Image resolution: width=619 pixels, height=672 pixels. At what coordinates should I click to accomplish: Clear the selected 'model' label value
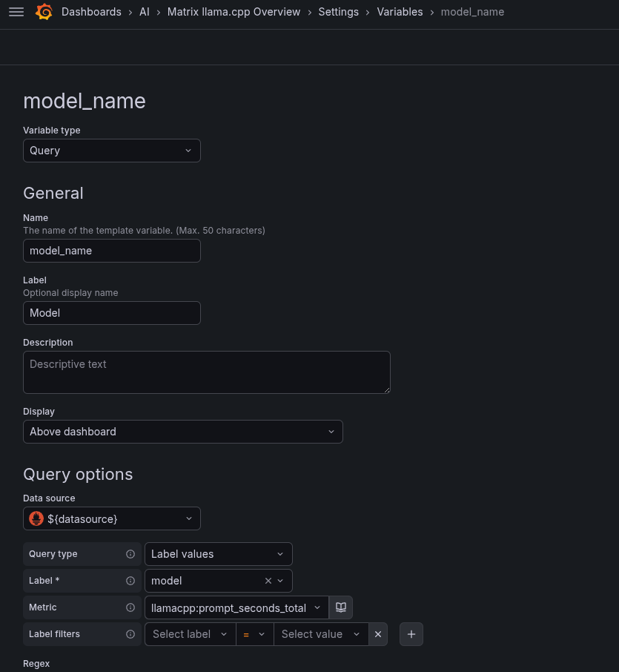pos(268,581)
